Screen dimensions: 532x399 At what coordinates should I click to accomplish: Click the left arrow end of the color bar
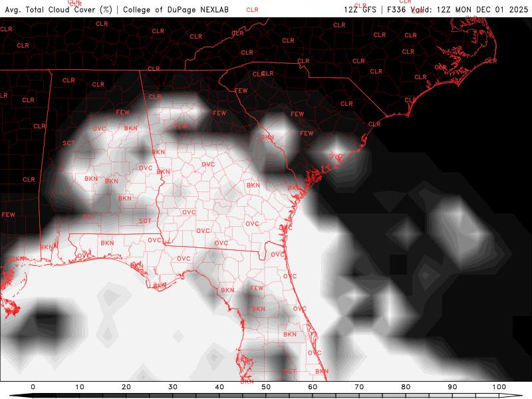21,396
